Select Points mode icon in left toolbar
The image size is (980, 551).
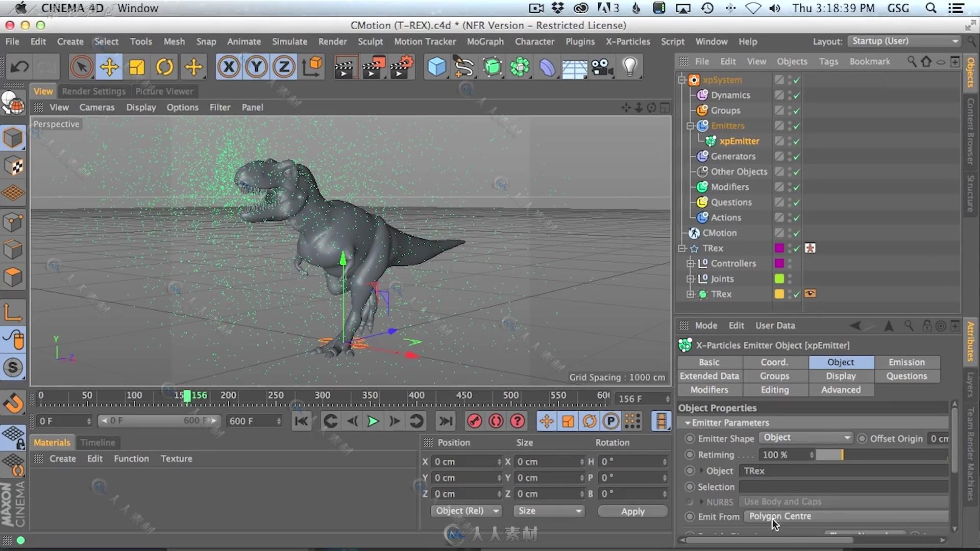pyautogui.click(x=13, y=222)
